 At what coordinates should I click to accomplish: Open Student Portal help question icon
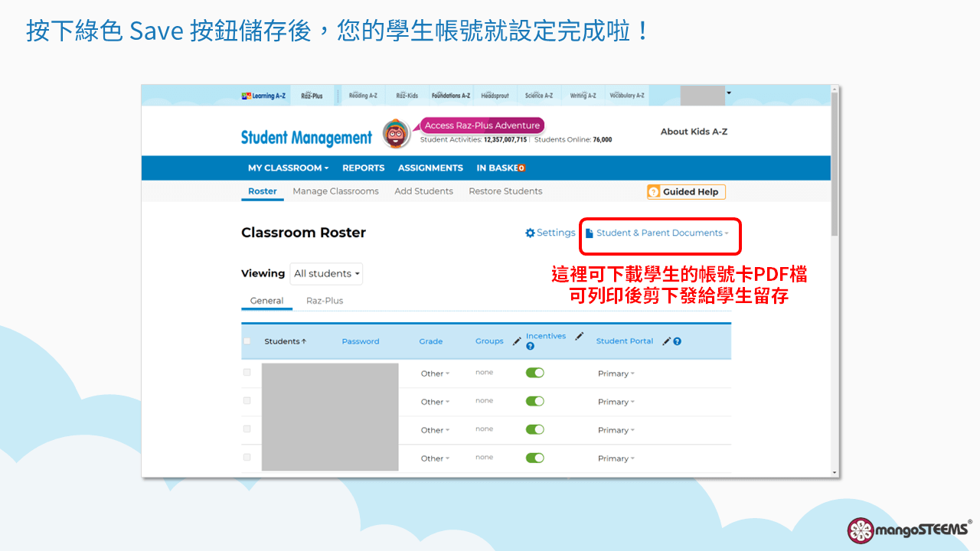coord(678,341)
